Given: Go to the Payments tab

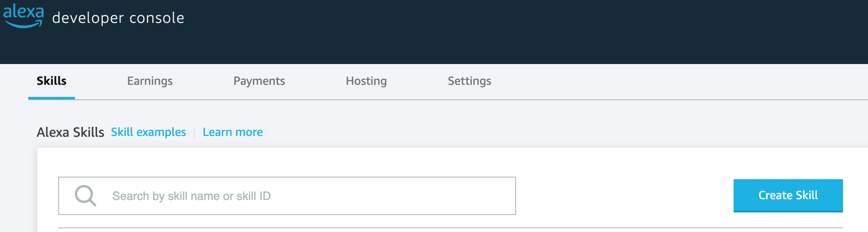Looking at the screenshot, I should point(259,81).
